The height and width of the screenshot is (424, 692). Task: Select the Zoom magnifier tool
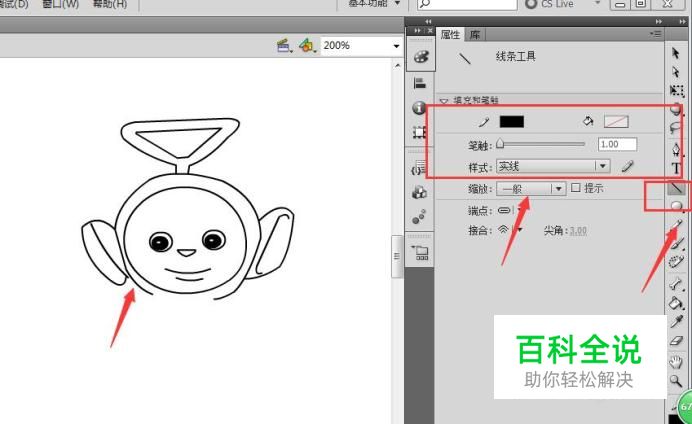pos(676,381)
